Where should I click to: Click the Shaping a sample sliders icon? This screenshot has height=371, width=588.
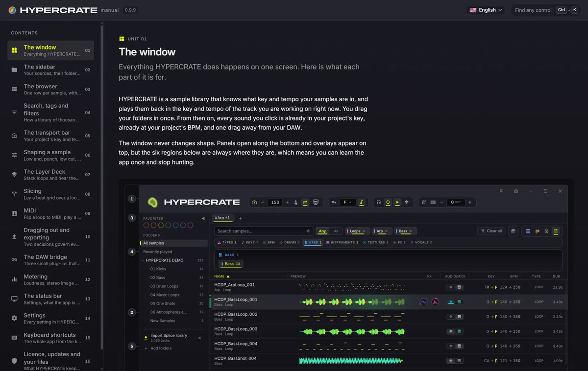(x=14, y=155)
